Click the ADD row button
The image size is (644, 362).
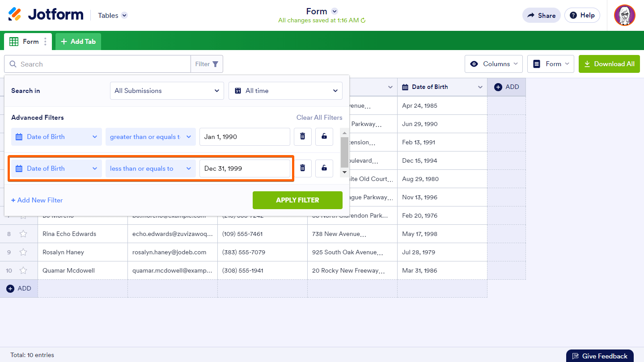[x=19, y=289]
